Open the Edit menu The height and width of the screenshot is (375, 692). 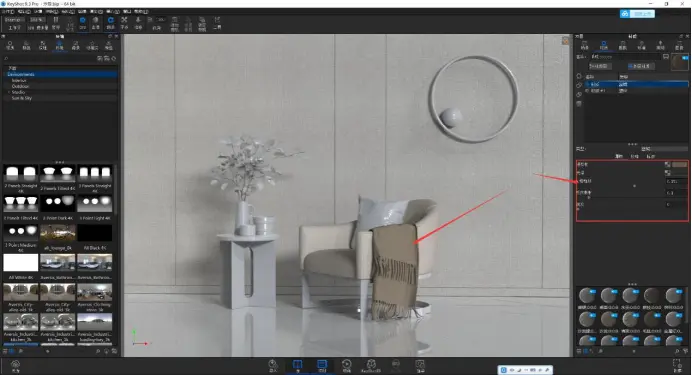(x=23, y=11)
